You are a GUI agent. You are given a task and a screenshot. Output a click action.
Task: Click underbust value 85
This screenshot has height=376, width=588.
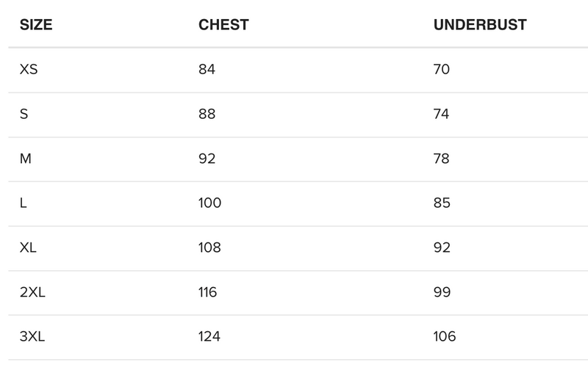tap(442, 203)
